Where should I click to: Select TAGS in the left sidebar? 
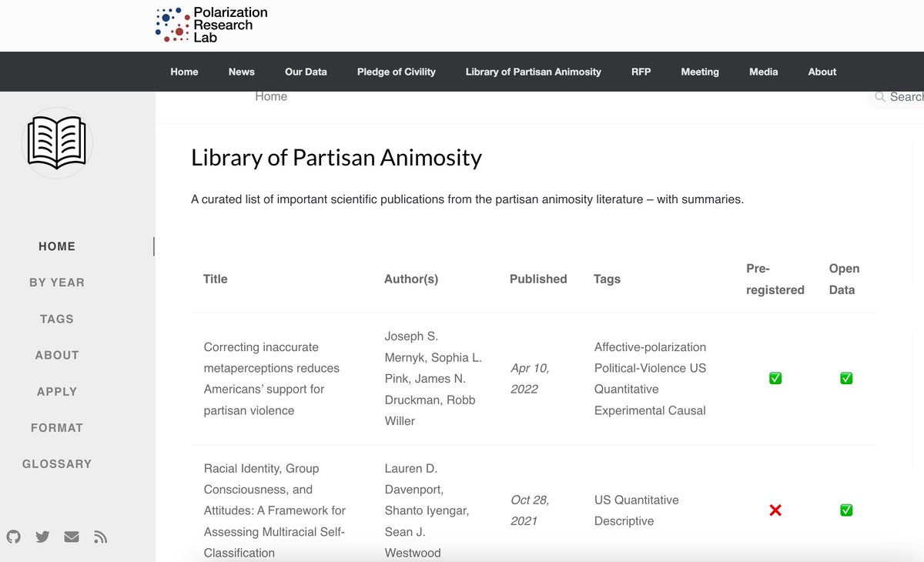point(57,319)
